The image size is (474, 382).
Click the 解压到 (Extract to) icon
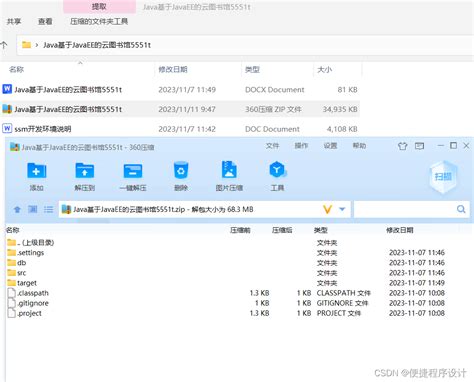[85, 171]
